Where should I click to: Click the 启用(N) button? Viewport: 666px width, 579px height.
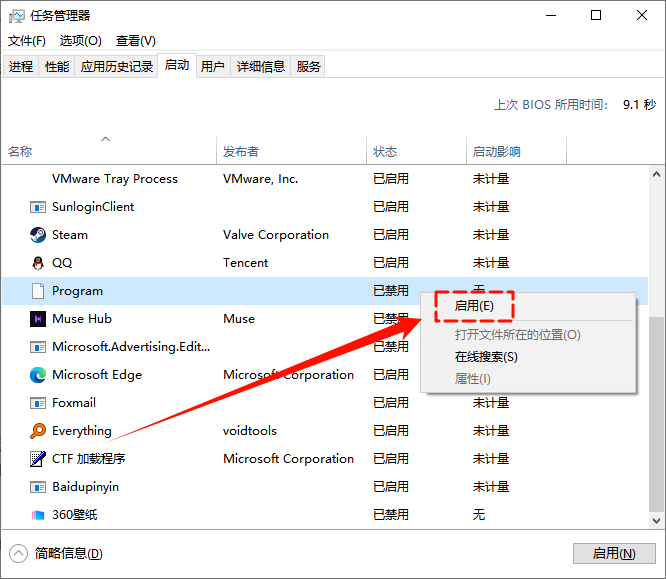coord(614,554)
